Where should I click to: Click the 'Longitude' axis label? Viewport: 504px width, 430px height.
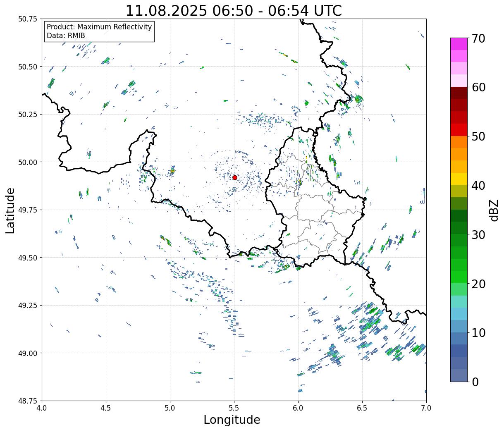click(232, 420)
